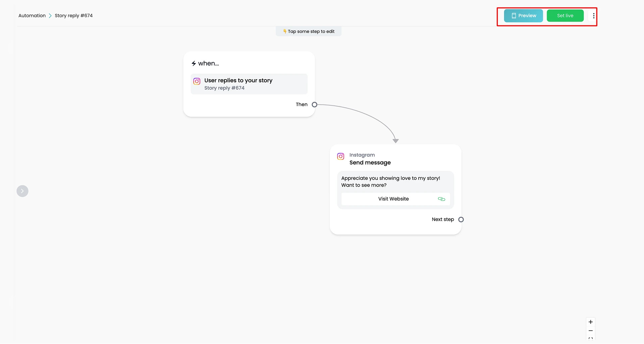Click 'Story reply #674' under the trigger

(x=224, y=88)
